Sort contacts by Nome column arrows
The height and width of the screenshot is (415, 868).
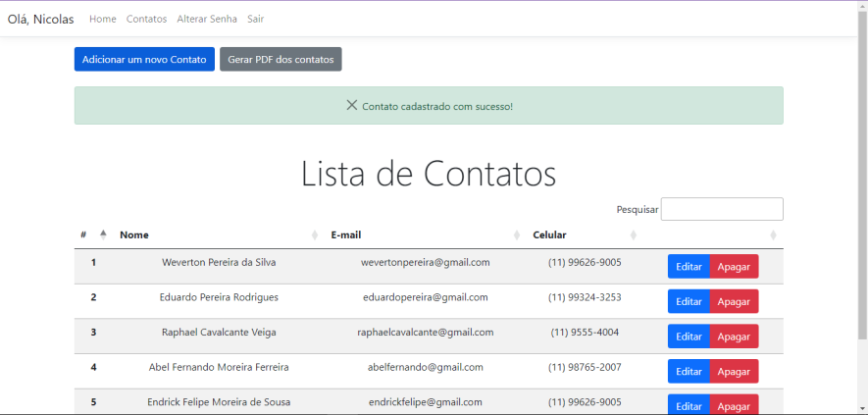click(314, 235)
